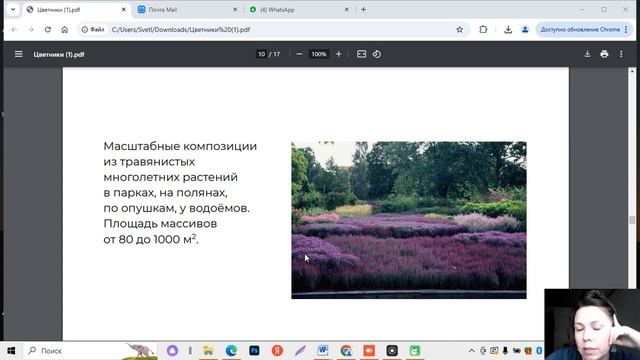Select the fit to page icon
The image size is (640, 360).
361,54
